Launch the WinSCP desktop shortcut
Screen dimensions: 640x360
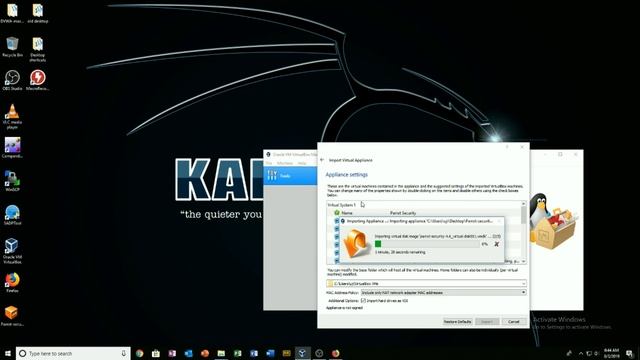12,182
